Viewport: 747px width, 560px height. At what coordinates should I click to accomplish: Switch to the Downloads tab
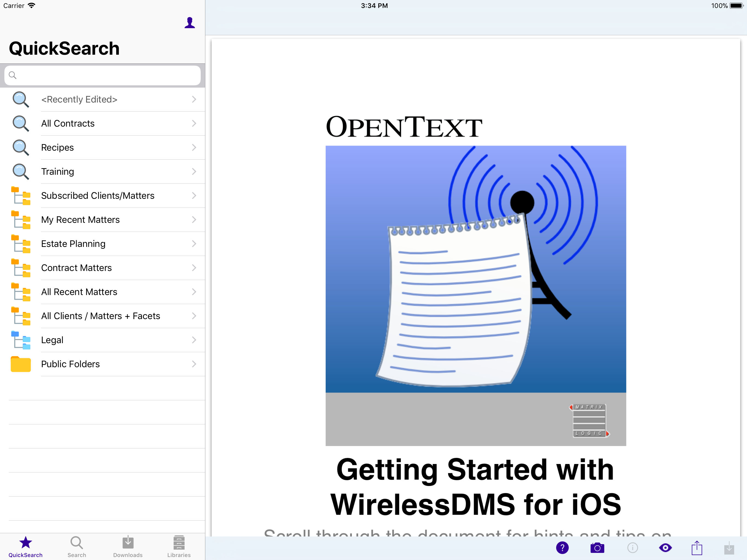pyautogui.click(x=128, y=547)
